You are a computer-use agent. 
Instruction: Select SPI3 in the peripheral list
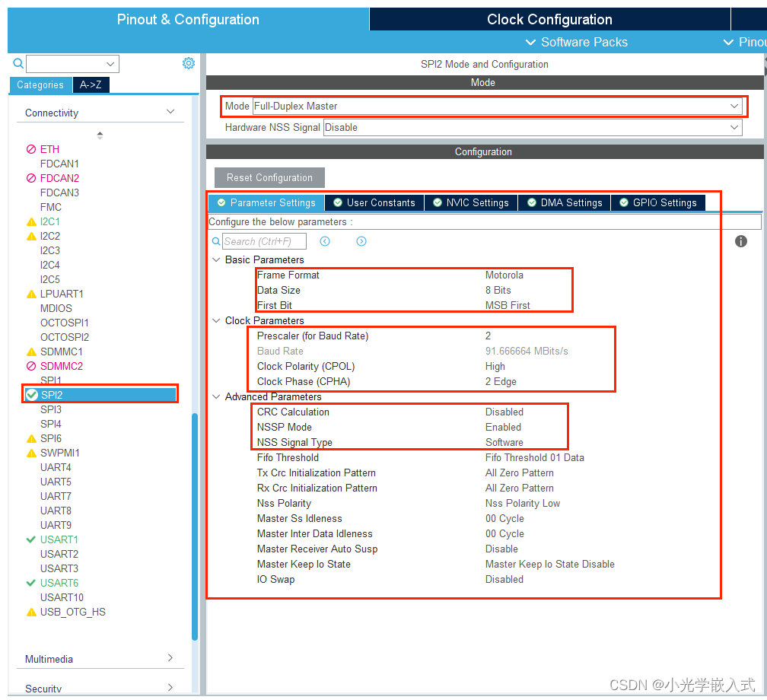(51, 409)
